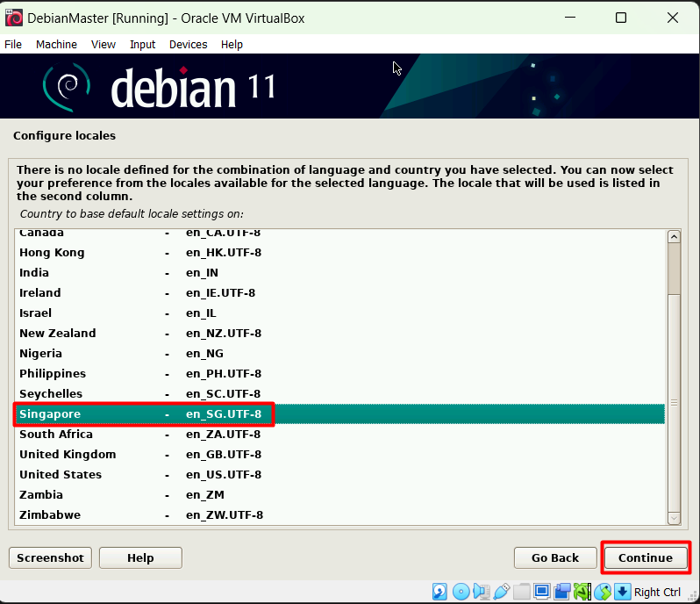Click the Go Back button
This screenshot has height=604, width=700.
pyautogui.click(x=555, y=558)
